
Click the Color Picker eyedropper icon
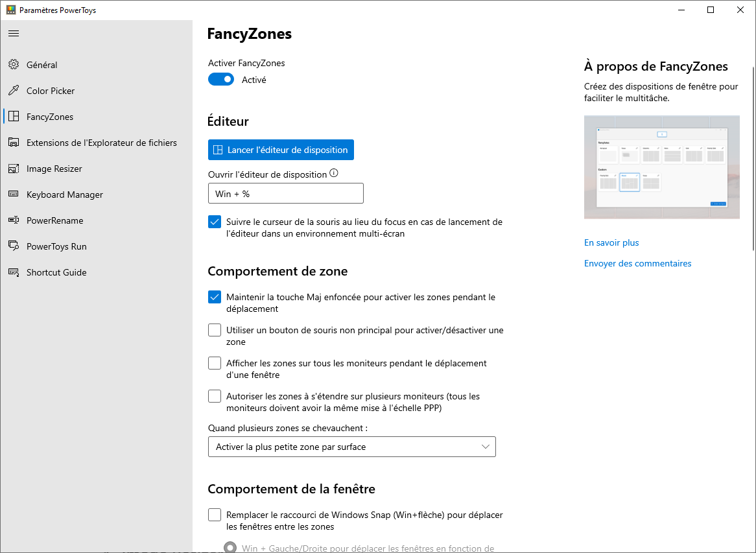tap(14, 91)
